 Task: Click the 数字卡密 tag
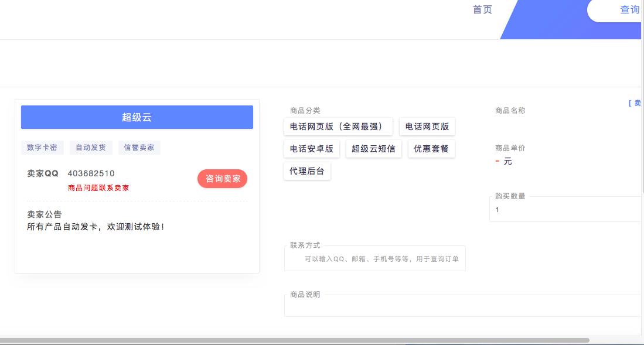point(42,148)
